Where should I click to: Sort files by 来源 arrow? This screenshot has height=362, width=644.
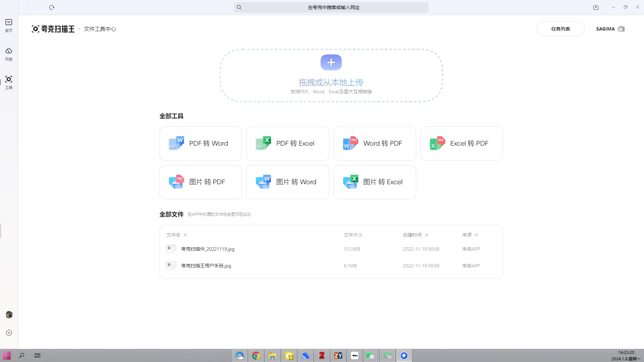click(476, 235)
